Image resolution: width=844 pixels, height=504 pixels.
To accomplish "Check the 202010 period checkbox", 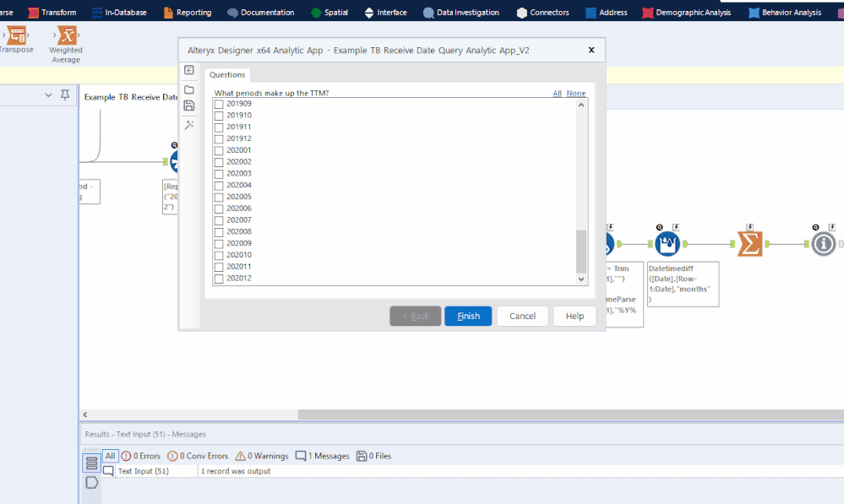I will pos(219,256).
